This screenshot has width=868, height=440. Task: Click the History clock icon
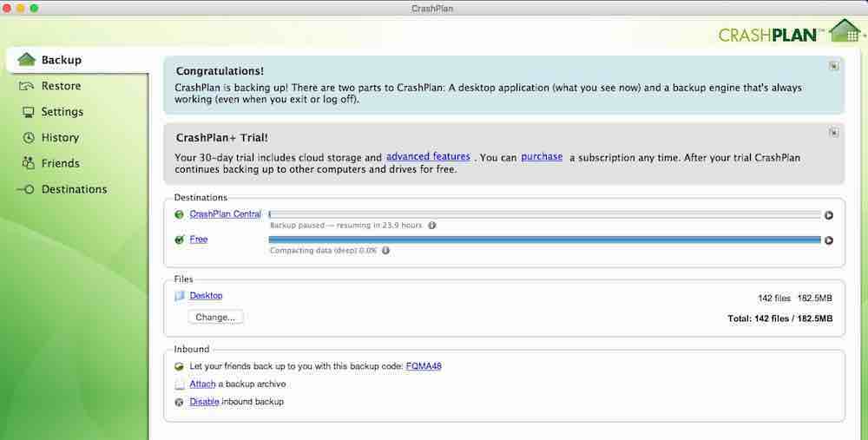[x=29, y=138]
